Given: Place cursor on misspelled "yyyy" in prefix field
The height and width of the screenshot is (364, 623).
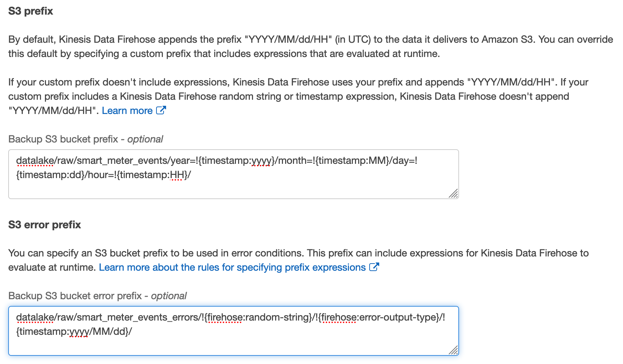Looking at the screenshot, I should [261, 161].
